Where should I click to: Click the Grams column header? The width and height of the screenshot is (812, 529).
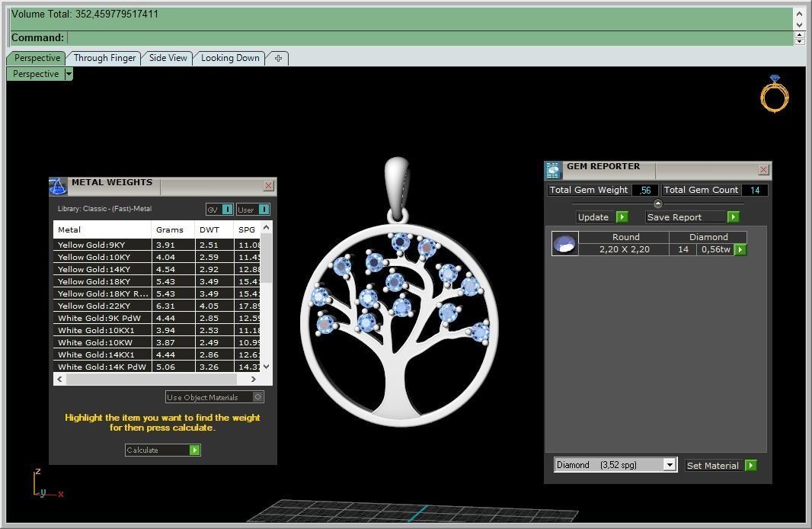coord(173,229)
